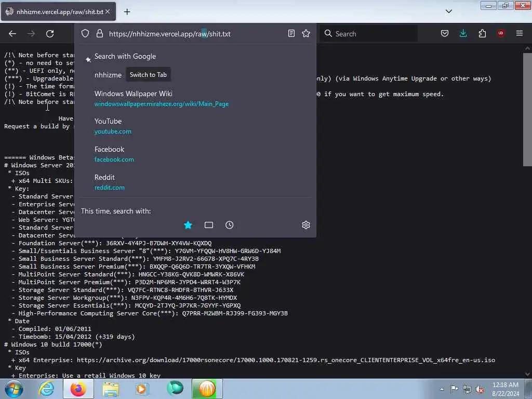Close the nhhizme.vercel.app tab

(108, 11)
